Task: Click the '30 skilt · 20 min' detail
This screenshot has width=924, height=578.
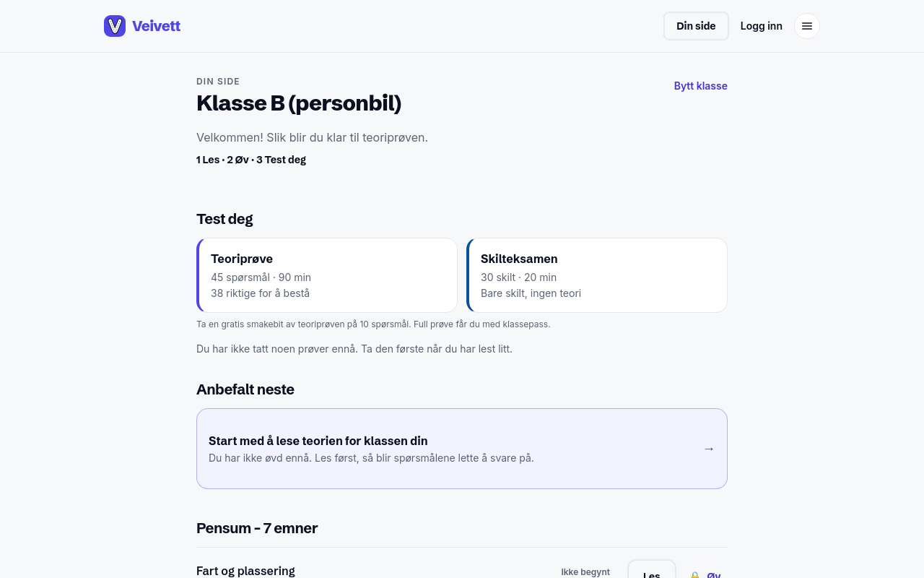Action: [x=518, y=277]
